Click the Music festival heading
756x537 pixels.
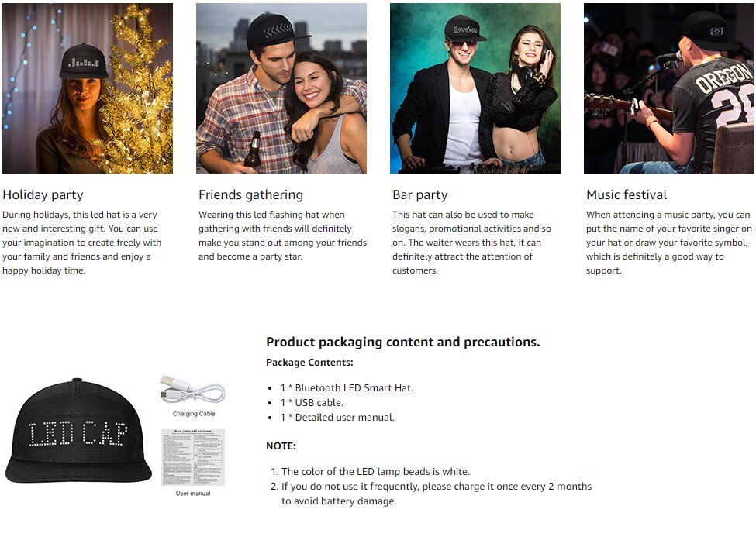click(627, 194)
